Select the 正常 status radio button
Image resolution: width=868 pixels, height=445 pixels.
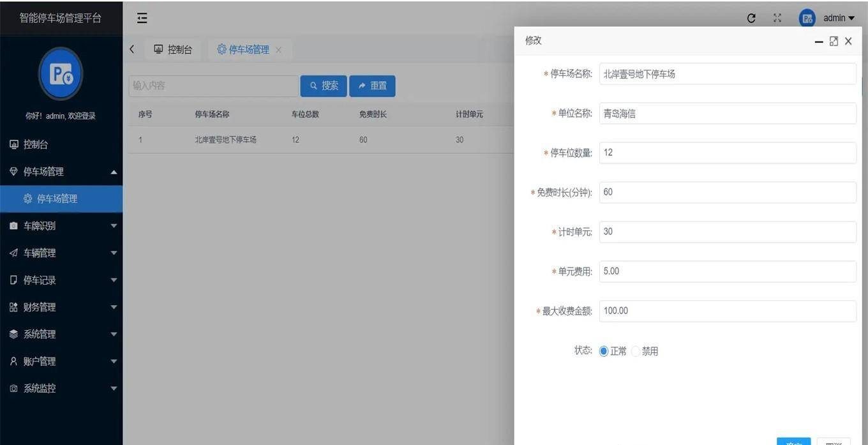click(x=604, y=351)
